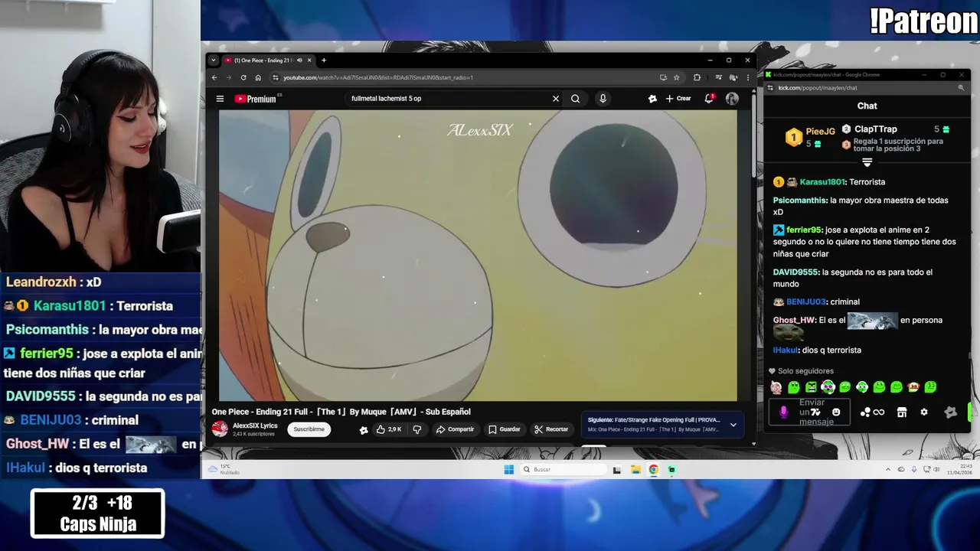The height and width of the screenshot is (551, 980).
Task: Subscribe via the Suscribirme button
Action: pos(309,429)
